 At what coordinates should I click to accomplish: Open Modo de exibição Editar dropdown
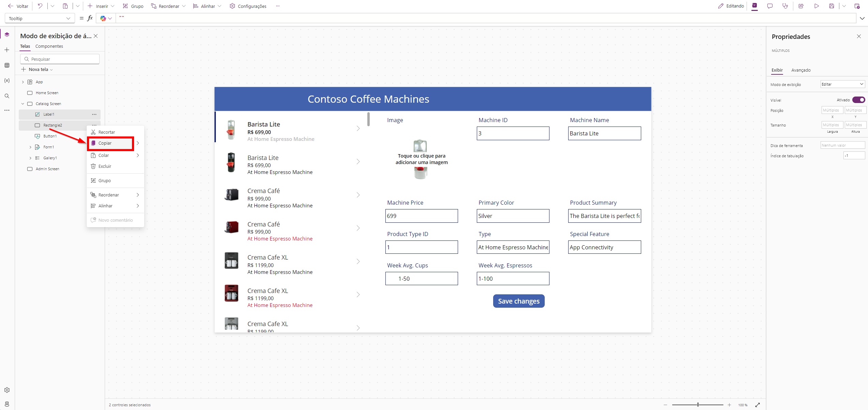coord(842,84)
